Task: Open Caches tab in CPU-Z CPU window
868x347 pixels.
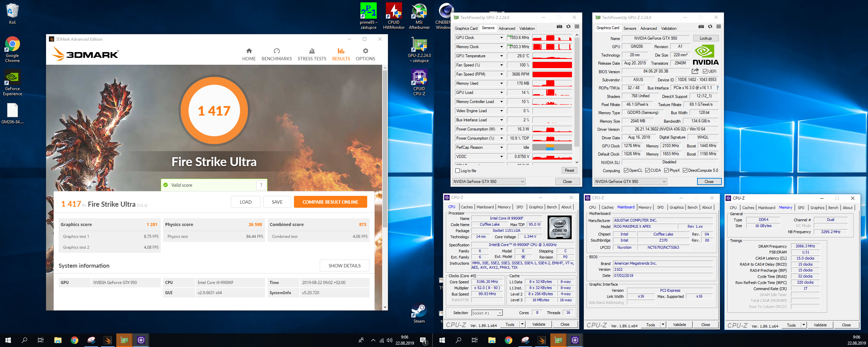Action: [467, 207]
